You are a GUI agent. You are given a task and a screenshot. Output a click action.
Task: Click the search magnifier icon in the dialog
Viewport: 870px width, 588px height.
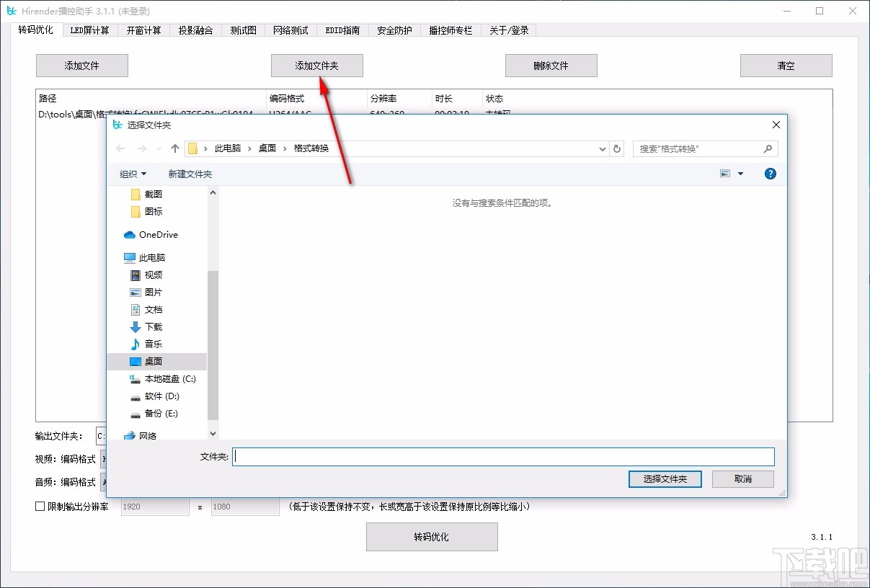[x=768, y=148]
